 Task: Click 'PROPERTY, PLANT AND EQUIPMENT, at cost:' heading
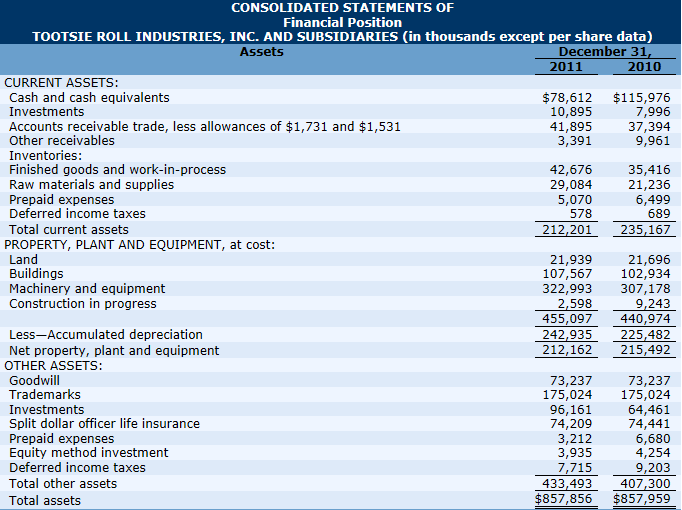tap(140, 245)
